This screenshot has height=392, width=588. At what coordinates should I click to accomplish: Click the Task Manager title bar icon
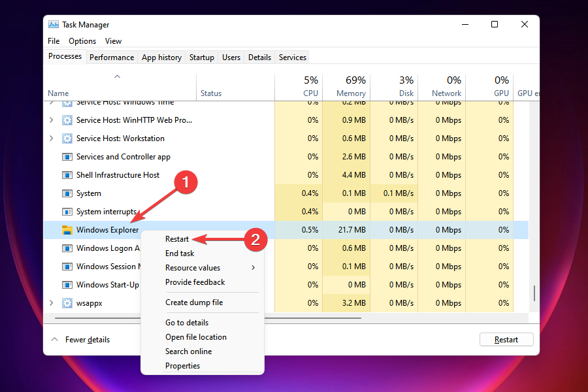click(54, 24)
